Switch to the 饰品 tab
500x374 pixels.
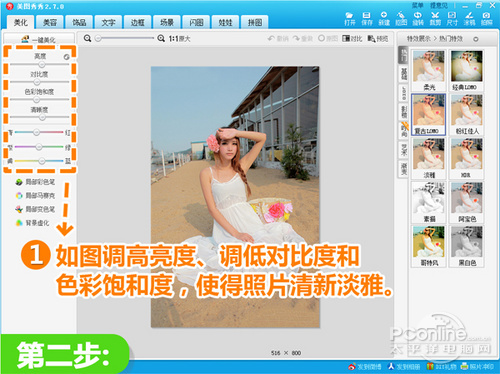[79, 22]
